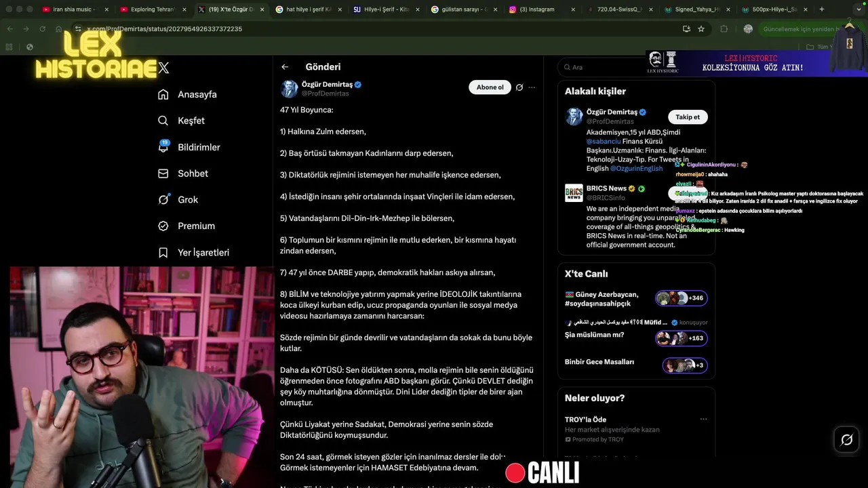Open the floating Grok button at bottom right
This screenshot has height=488, width=868.
pyautogui.click(x=847, y=440)
